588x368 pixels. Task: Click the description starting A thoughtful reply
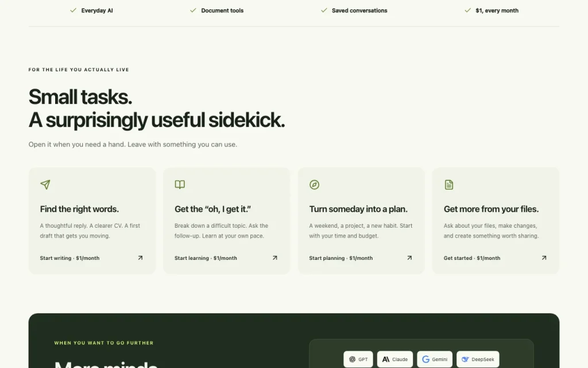[x=90, y=231]
